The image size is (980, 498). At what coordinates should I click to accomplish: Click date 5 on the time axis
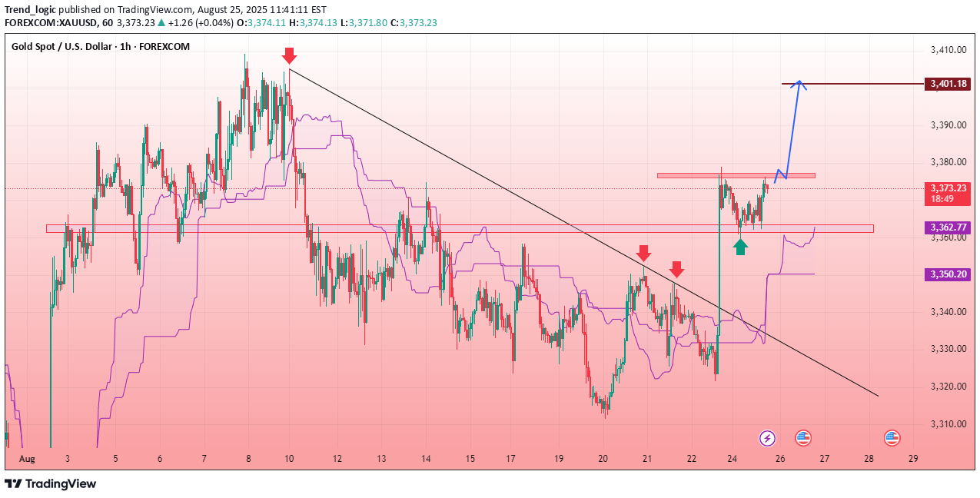tap(115, 459)
